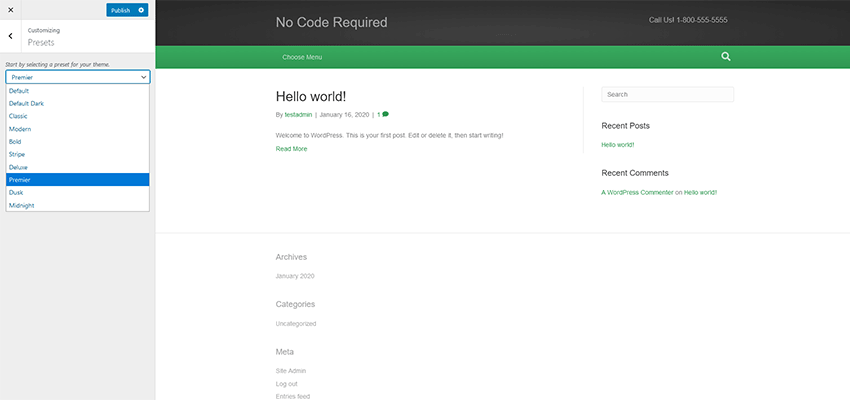Click the comment bubble icon on post

(x=386, y=114)
